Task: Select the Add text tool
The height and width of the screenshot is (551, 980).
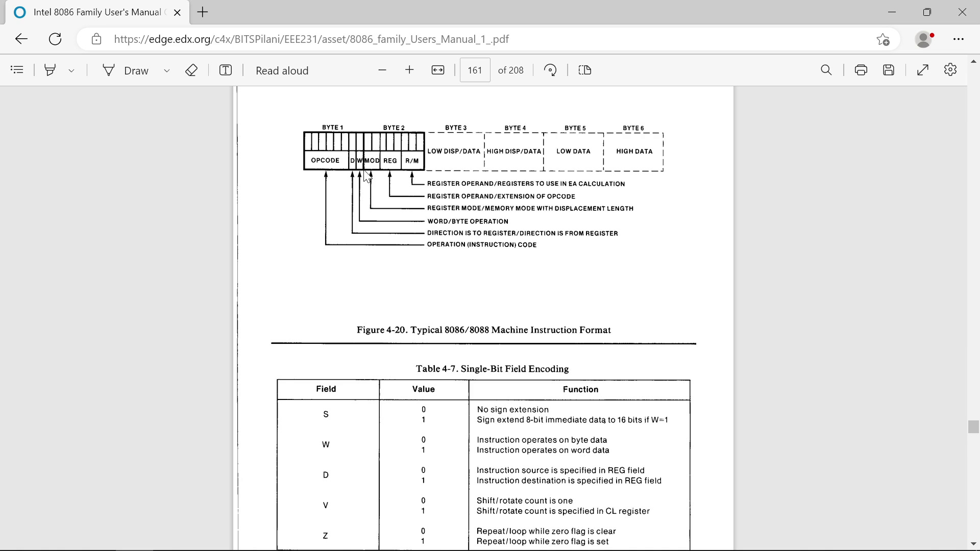Action: [225, 70]
